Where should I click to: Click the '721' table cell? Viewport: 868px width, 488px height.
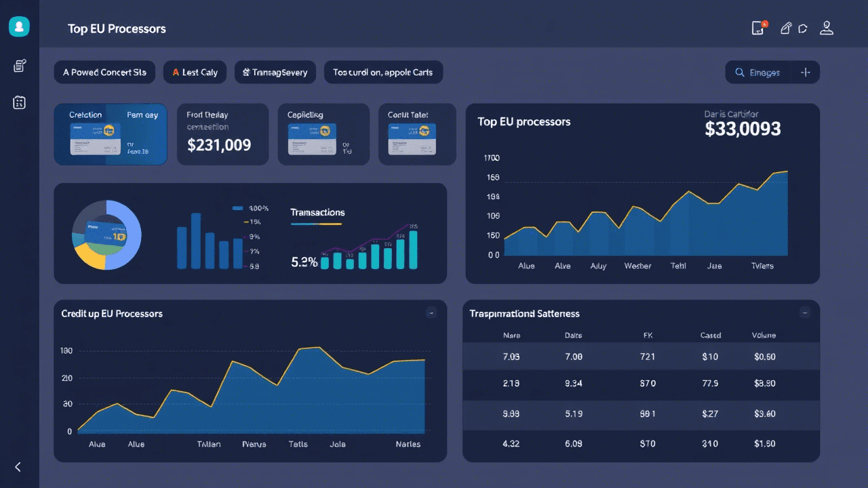click(648, 357)
